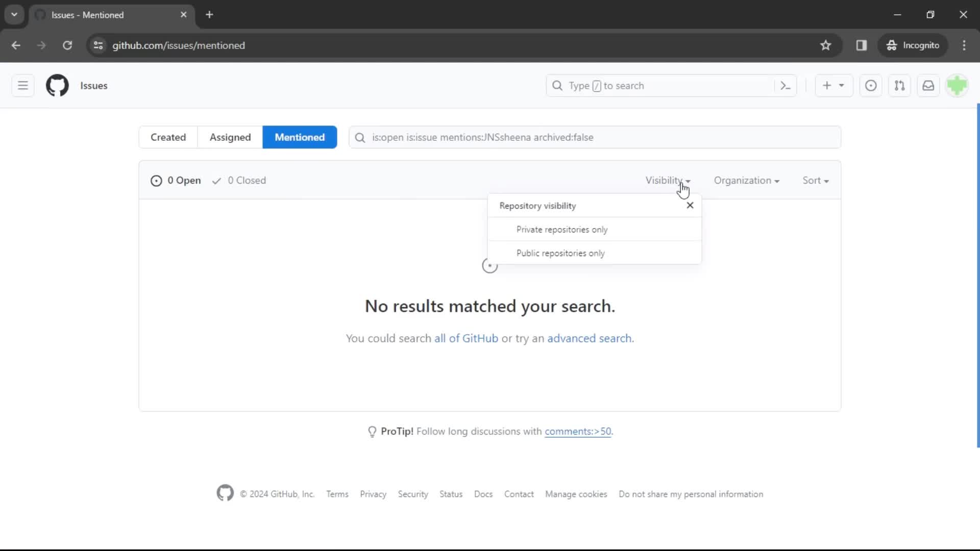Toggle the 0 Closed issues view
The image size is (980, 551).
(x=238, y=180)
